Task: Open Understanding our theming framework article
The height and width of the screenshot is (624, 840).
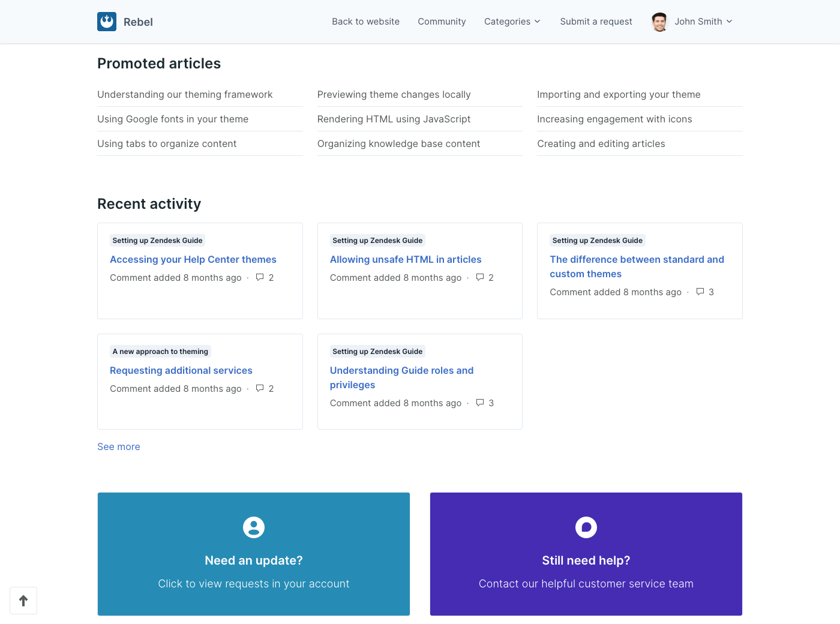Action: (x=185, y=95)
